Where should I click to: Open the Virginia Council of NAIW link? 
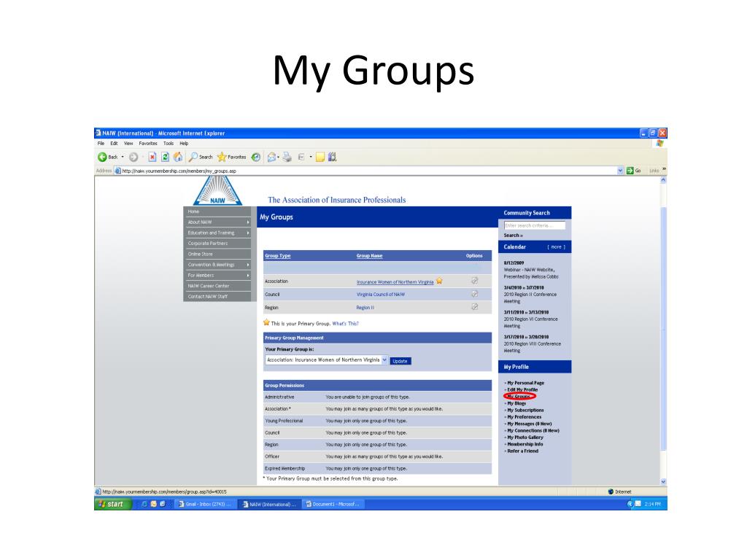(x=381, y=295)
